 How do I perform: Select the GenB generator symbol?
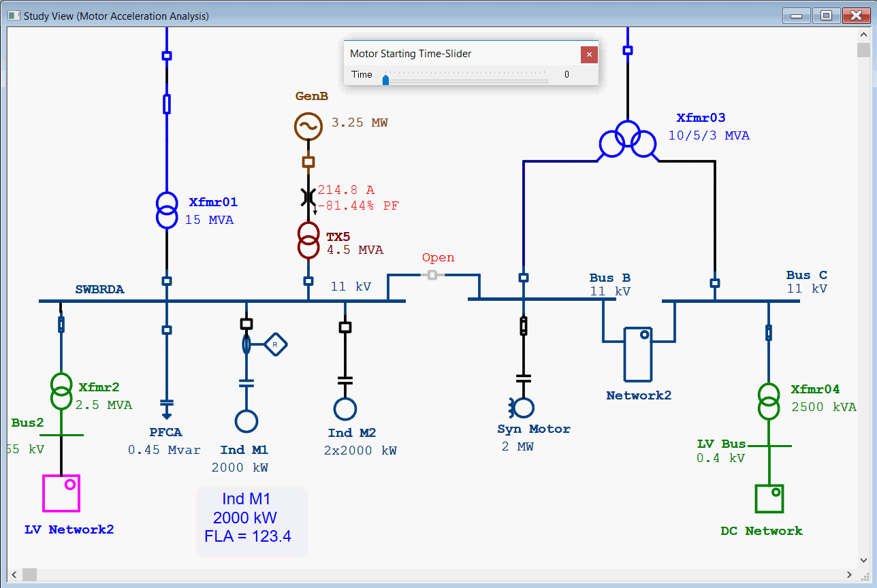(308, 126)
